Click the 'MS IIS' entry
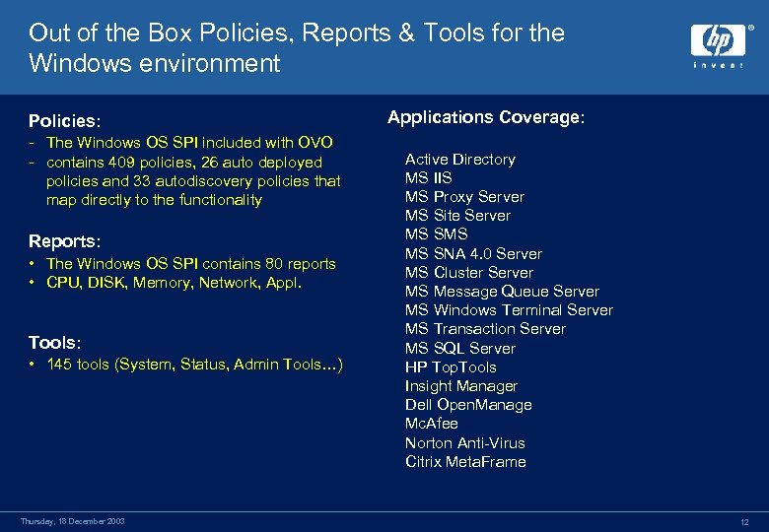Image resolution: width=769 pixels, height=532 pixels. coord(428,177)
